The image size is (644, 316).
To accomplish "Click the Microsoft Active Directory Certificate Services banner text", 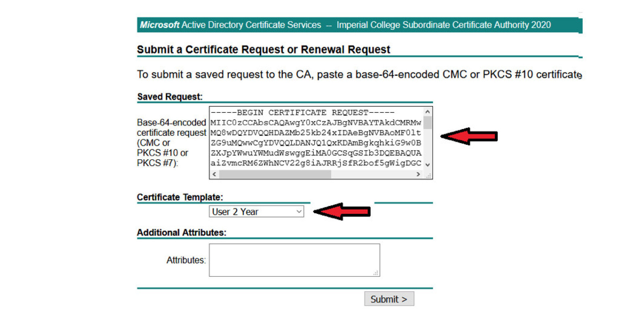I will pyautogui.click(x=230, y=25).
